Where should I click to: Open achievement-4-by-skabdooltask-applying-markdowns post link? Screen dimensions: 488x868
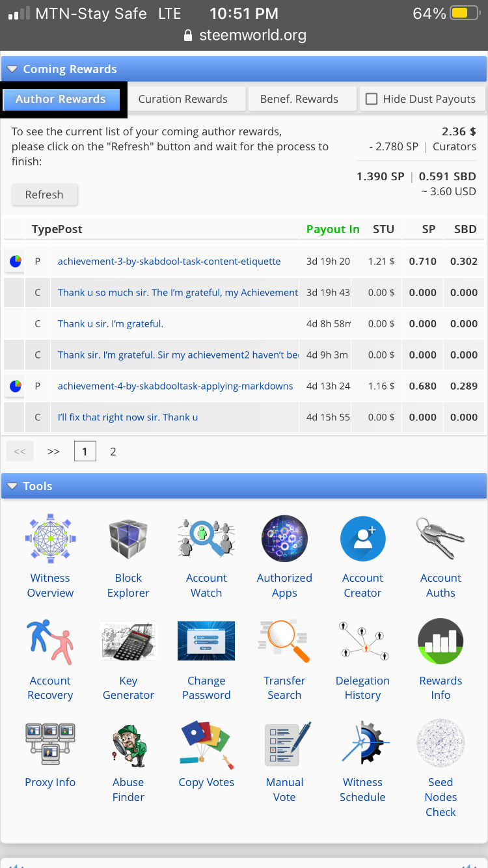click(x=176, y=387)
